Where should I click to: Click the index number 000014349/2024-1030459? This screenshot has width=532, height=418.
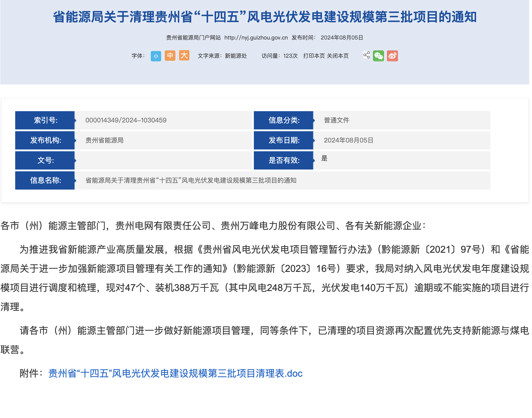pos(126,120)
